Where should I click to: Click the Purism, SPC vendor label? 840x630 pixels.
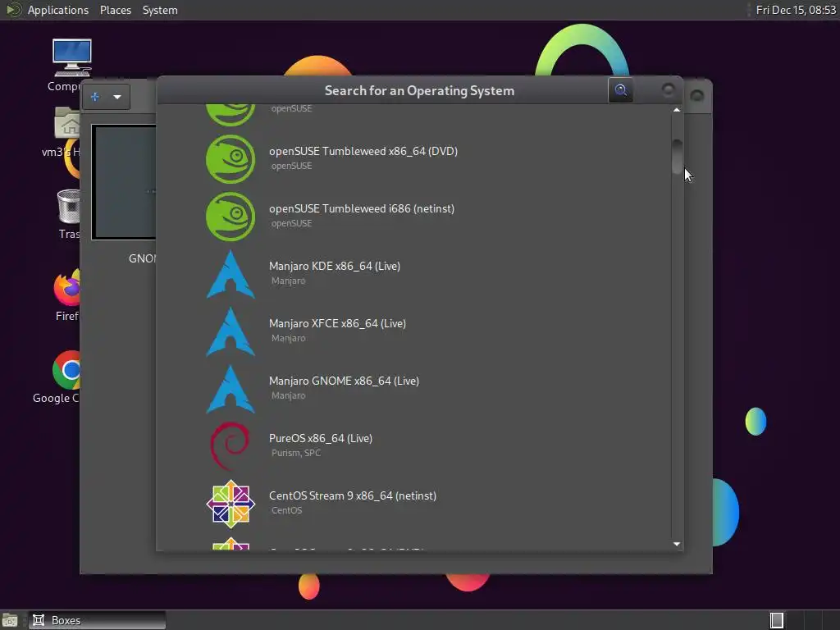pyautogui.click(x=295, y=453)
